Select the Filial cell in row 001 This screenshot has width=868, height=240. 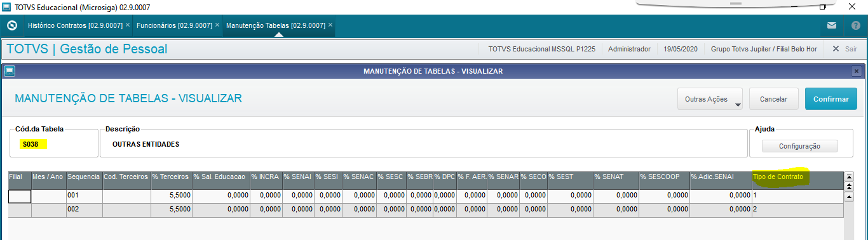point(19,196)
